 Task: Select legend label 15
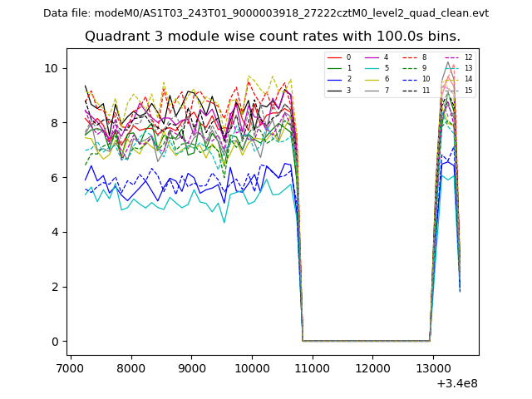[468, 90]
